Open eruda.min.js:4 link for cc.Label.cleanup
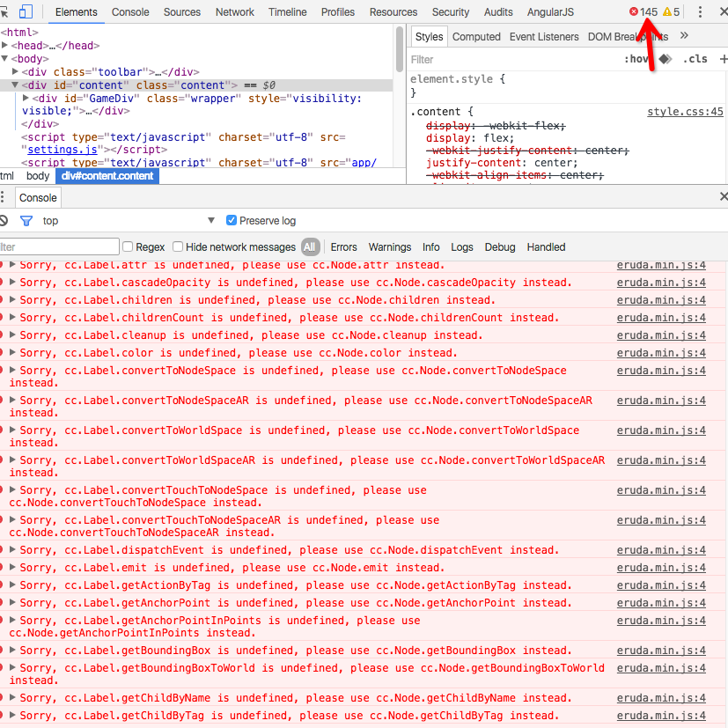 pyautogui.click(x=661, y=335)
